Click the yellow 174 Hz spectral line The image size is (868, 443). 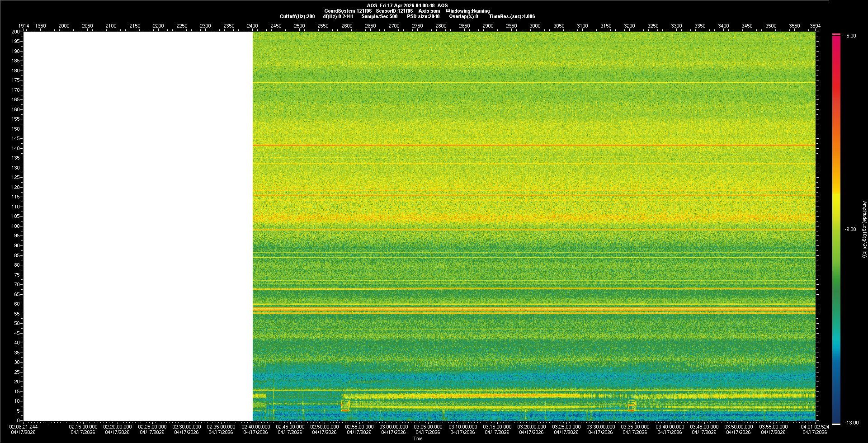(x=533, y=83)
